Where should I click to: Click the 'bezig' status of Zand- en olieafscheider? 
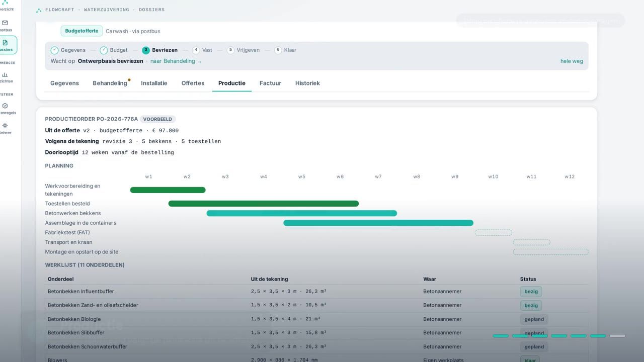(x=531, y=305)
